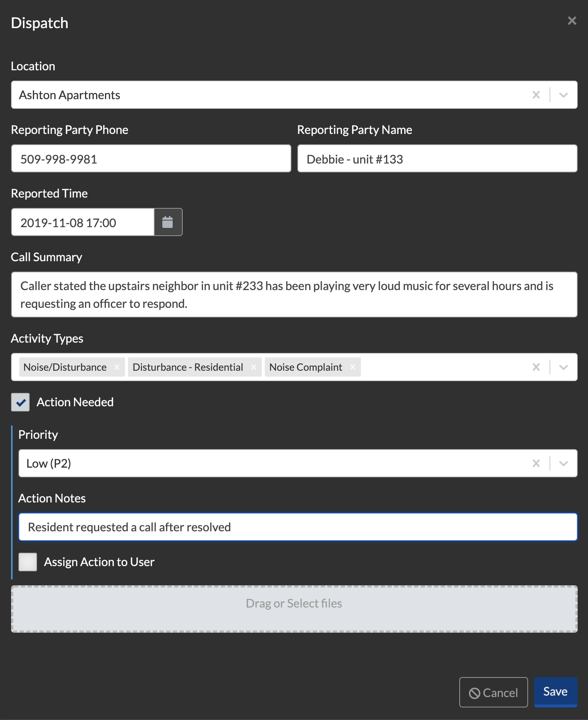
Task: Close the Dispatch dialog
Action: [571, 21]
